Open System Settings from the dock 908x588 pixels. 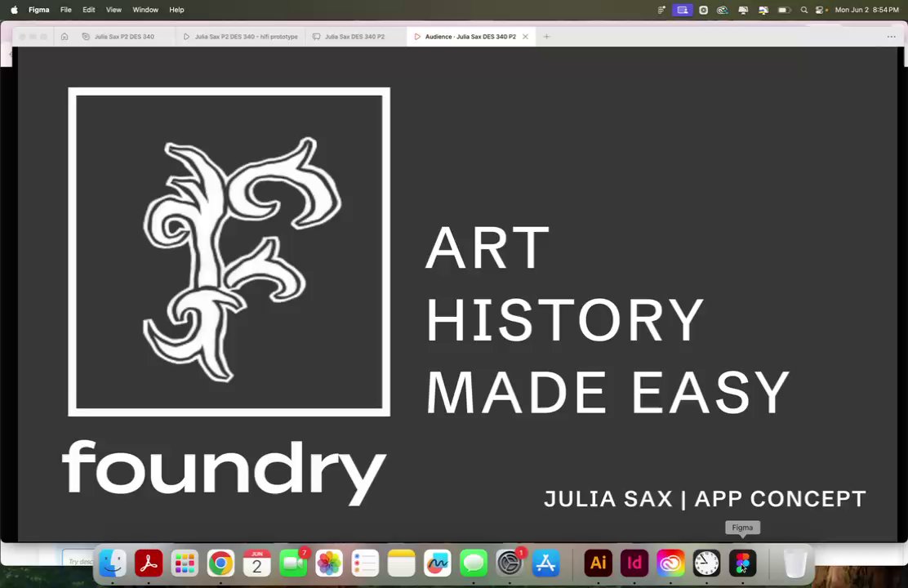click(x=510, y=563)
